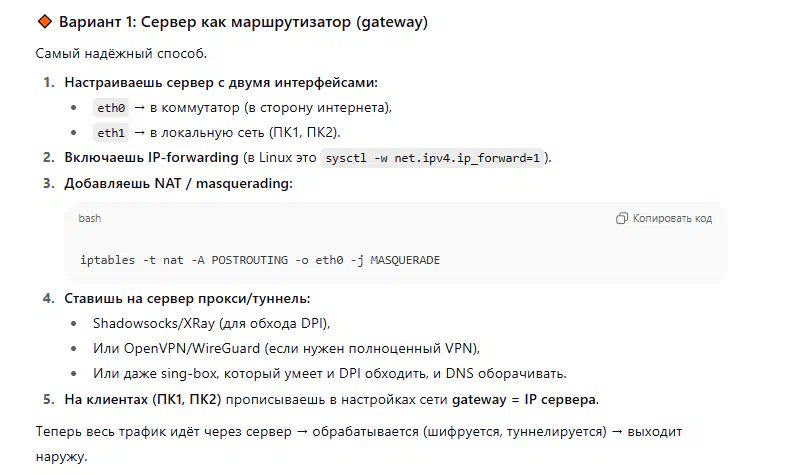Click the bullet mentioning sing-box
This screenshot has width=791, height=475.
click(x=330, y=373)
